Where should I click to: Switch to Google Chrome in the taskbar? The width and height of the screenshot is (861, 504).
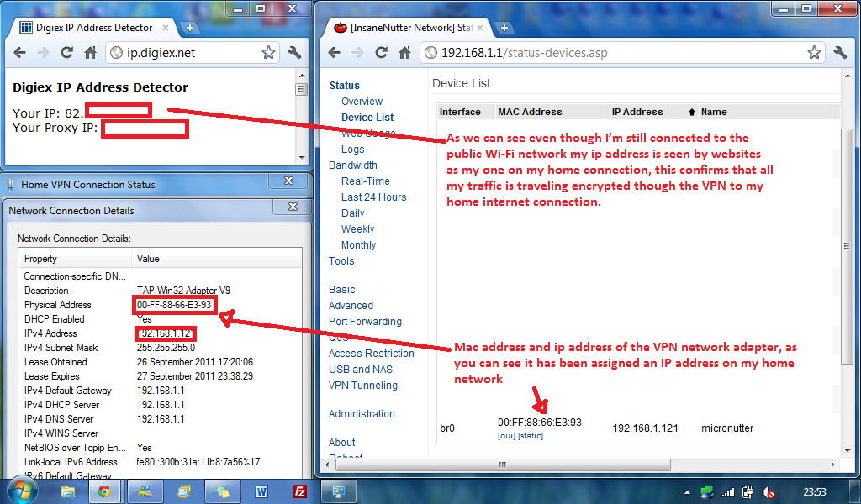tap(104, 491)
